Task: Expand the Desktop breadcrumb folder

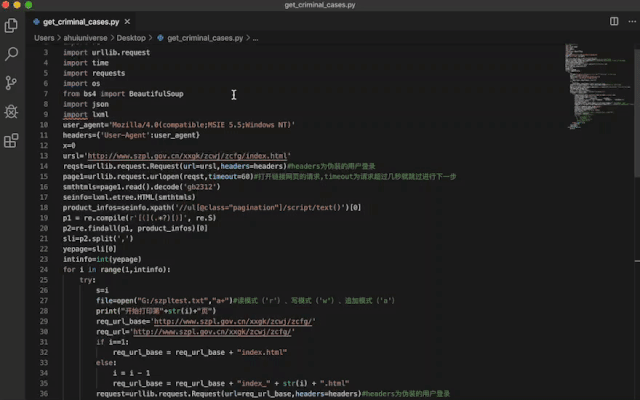Action: [x=138, y=38]
